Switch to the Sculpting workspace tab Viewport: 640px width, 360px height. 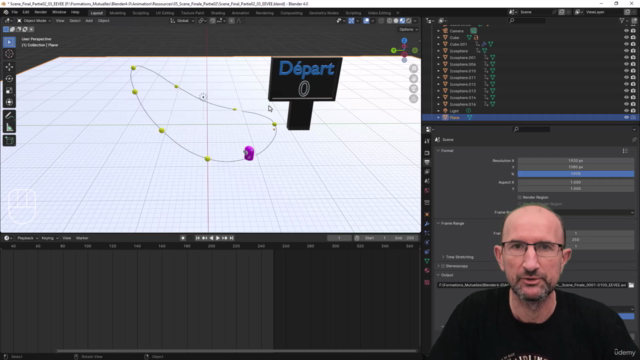tap(140, 13)
